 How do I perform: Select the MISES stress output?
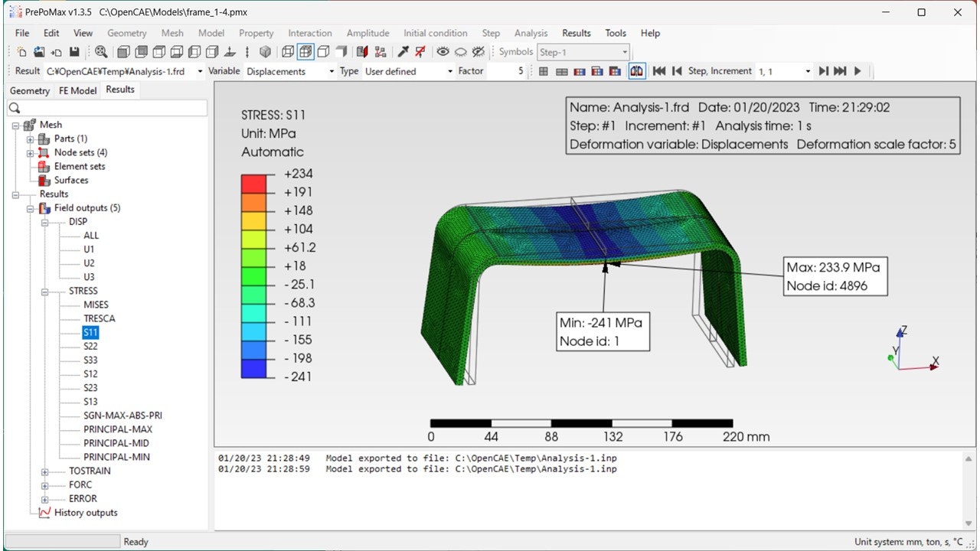point(96,305)
